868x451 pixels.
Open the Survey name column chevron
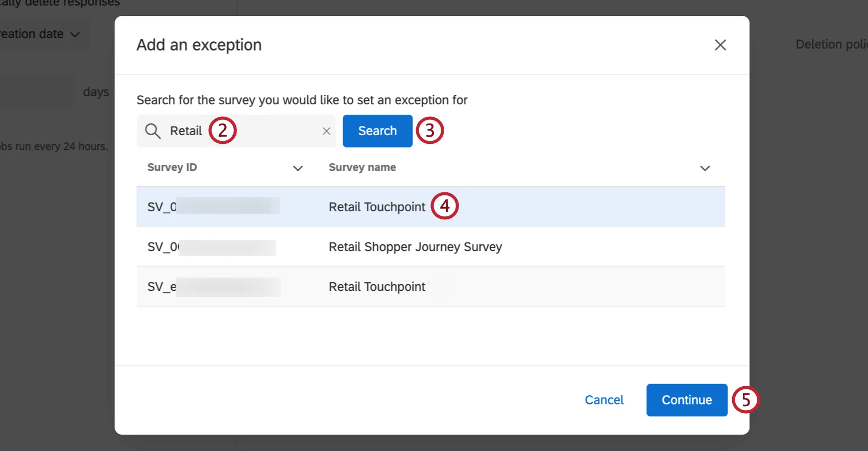pyautogui.click(x=705, y=168)
